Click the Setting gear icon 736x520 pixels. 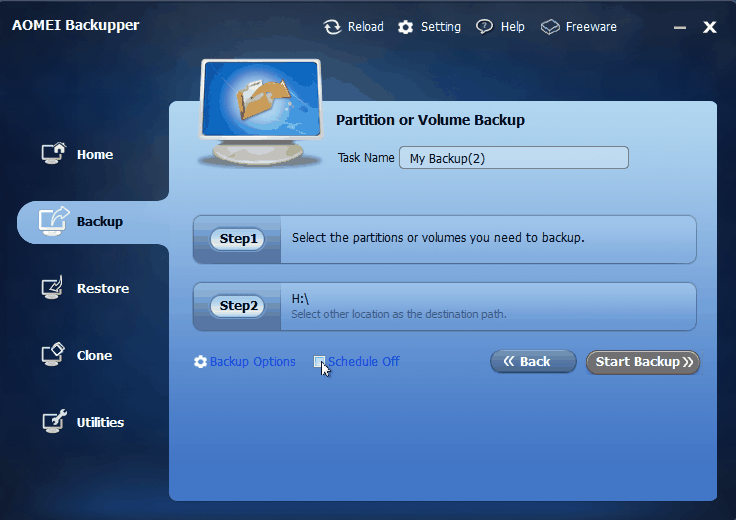(x=406, y=27)
